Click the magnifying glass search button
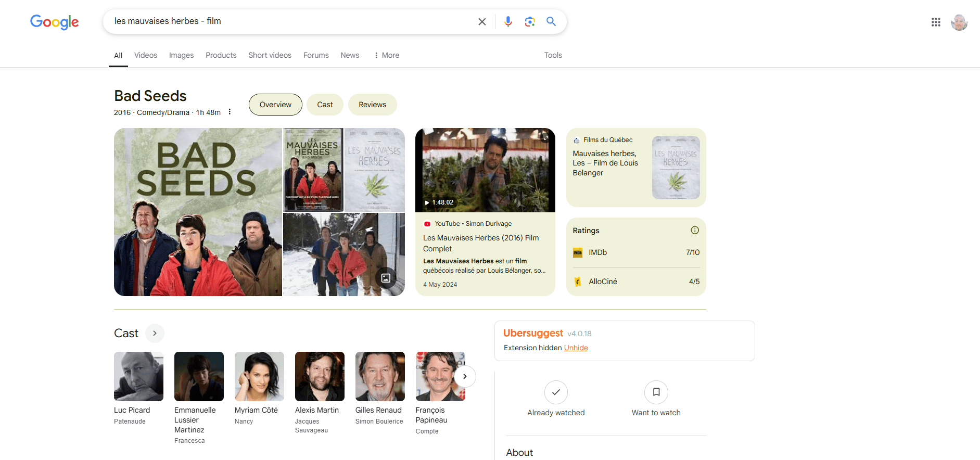The image size is (980, 460). (551, 21)
